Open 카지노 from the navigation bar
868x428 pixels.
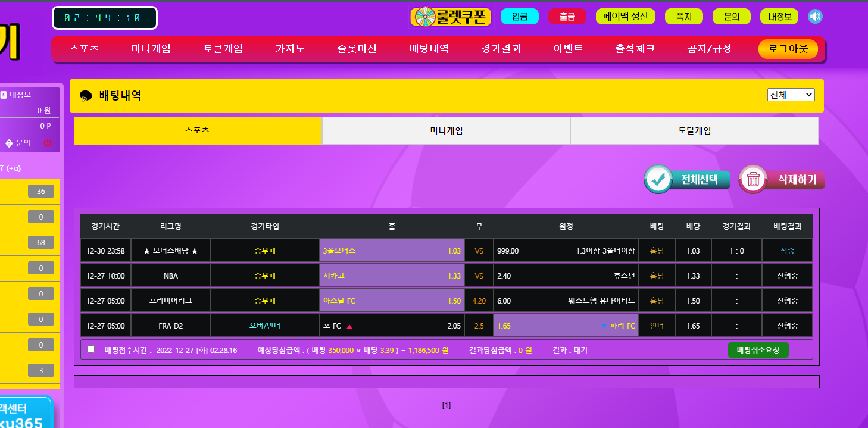[290, 49]
